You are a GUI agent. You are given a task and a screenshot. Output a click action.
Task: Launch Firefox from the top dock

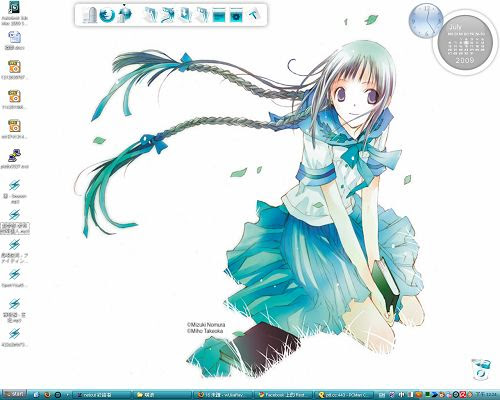[x=107, y=15]
